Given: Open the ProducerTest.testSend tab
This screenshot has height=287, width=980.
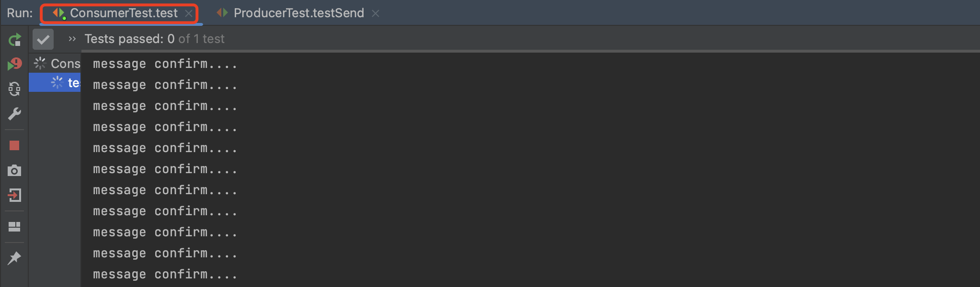Looking at the screenshot, I should coord(298,13).
